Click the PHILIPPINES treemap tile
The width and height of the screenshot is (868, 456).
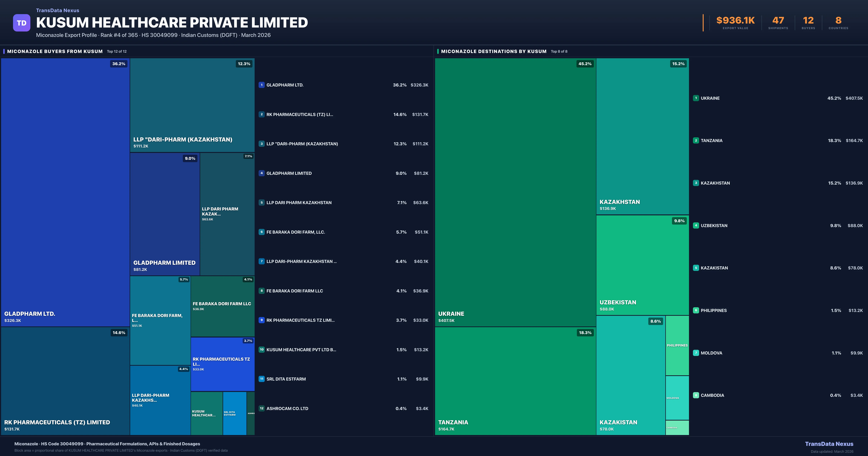[x=677, y=345]
